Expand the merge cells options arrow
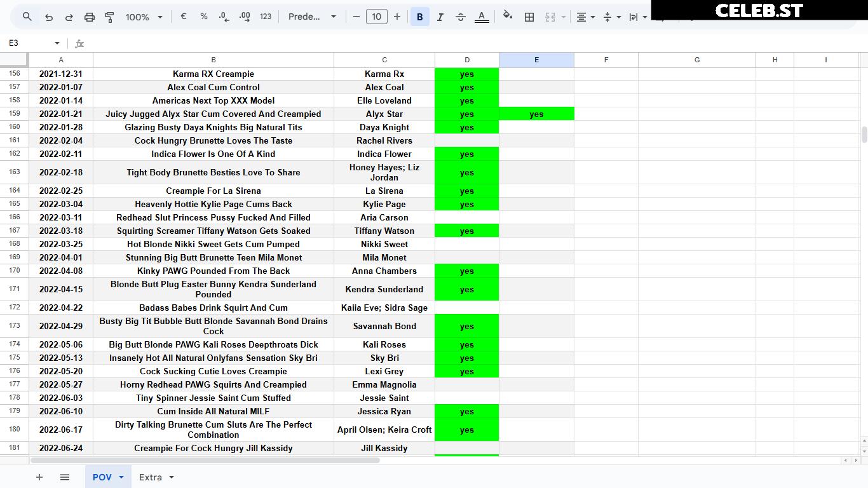This screenshot has height=488, width=868. pyautogui.click(x=563, y=17)
